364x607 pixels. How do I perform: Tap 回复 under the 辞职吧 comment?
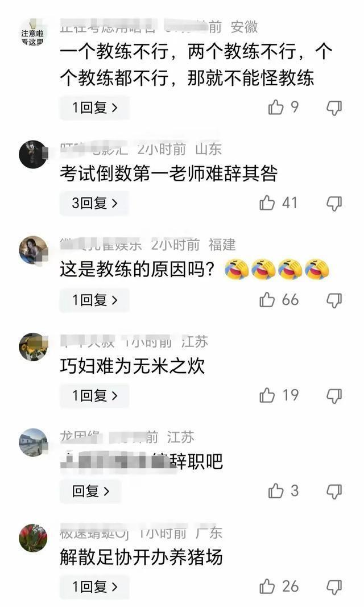(90, 492)
